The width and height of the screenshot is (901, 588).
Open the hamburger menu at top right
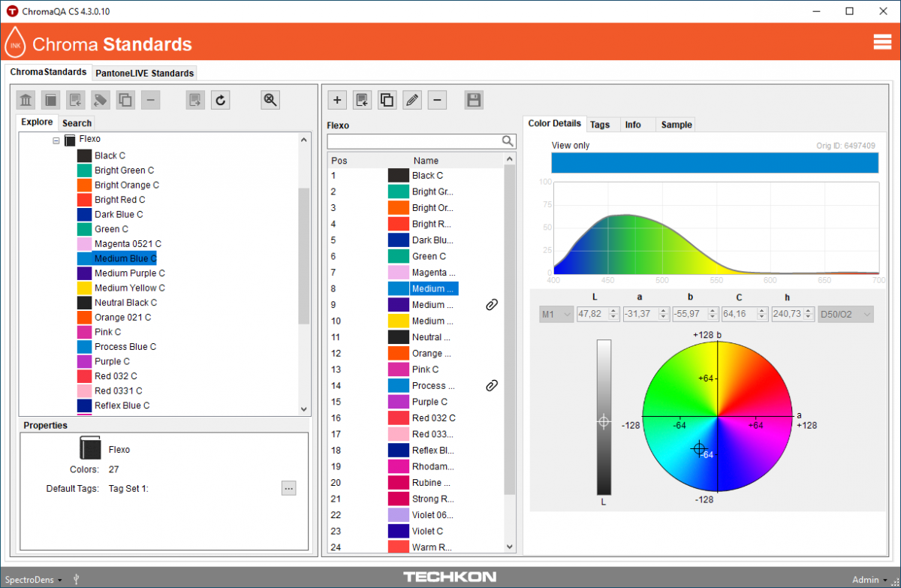pos(882,41)
